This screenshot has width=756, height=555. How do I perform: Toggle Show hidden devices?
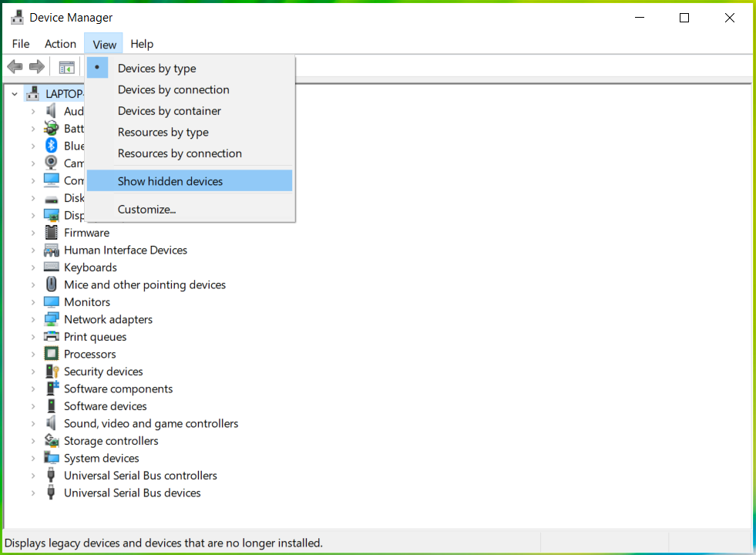click(190, 181)
